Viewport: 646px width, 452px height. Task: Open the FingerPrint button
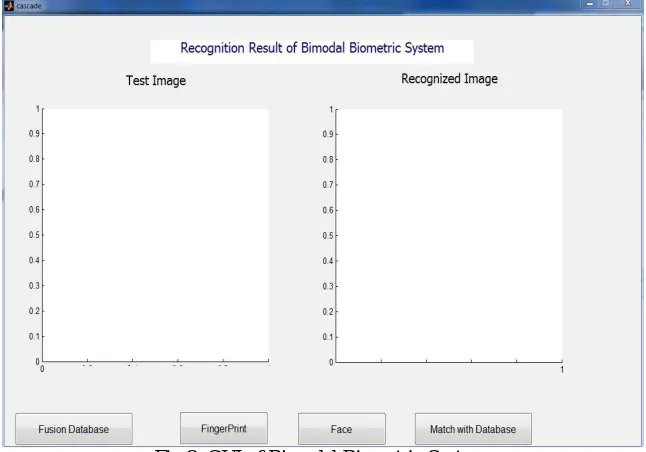[224, 428]
